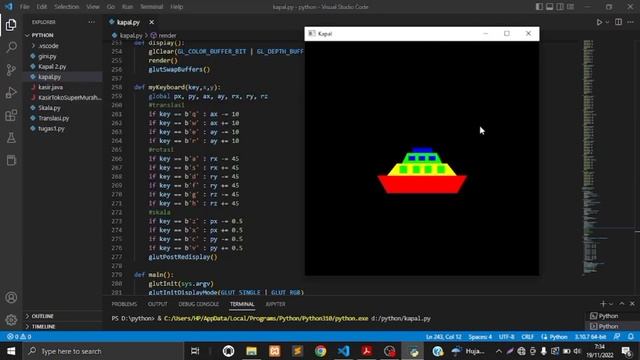Switch to the OUTPUT panel tab
640x360 pixels.
158,304
